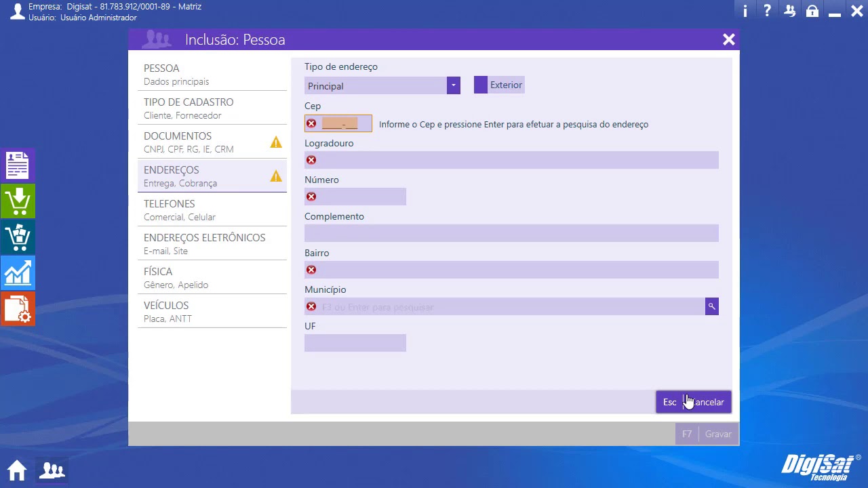
Task: Open the TIPO DE CADASTRO section
Action: tap(212, 108)
